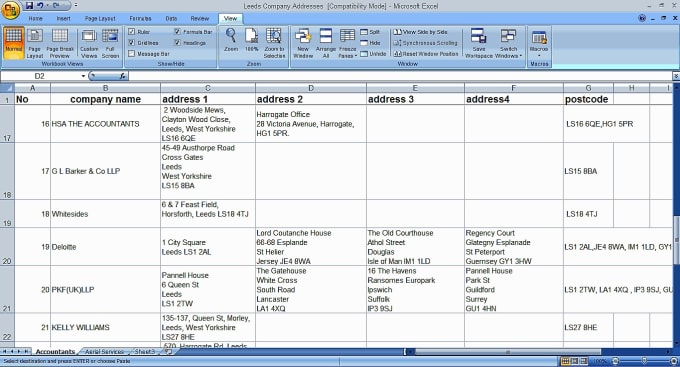Screen dimensions: 680x367
Task: Toggle the Headings checkbox
Action: (177, 43)
